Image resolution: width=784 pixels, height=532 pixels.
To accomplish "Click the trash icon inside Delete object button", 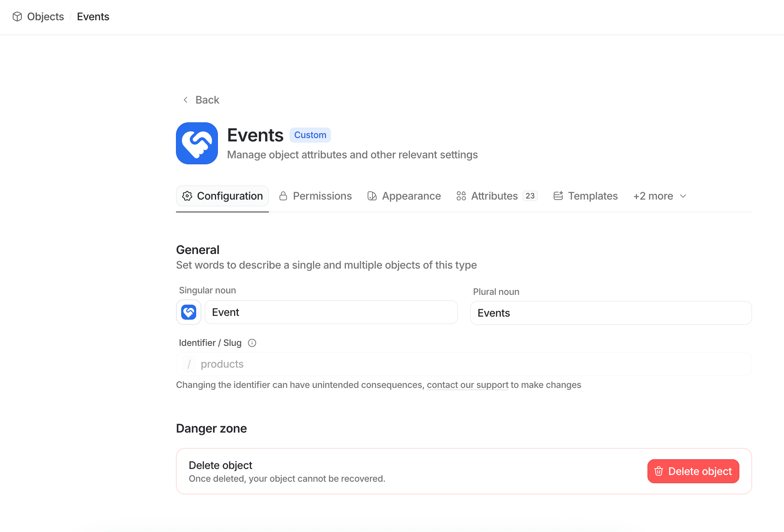I will tap(659, 471).
